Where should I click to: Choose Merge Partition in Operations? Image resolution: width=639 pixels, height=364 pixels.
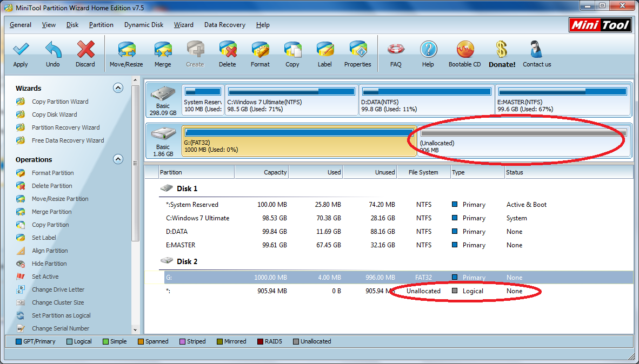click(x=51, y=212)
